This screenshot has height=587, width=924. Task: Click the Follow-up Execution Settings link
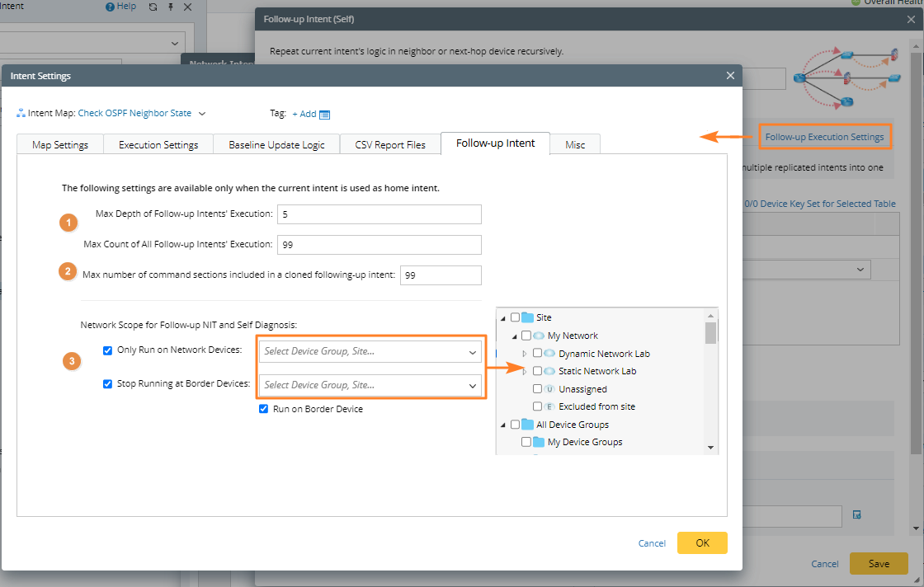click(824, 137)
